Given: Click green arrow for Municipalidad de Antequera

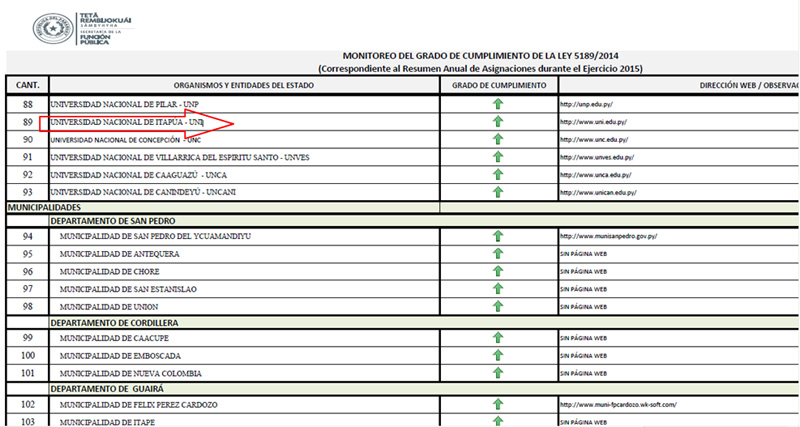Looking at the screenshot, I should coord(498,254).
